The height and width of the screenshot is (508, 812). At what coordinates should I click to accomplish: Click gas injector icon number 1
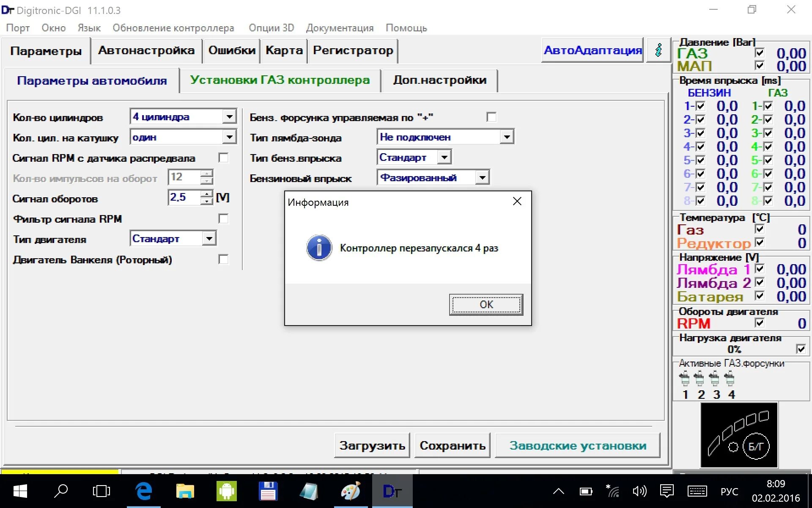684,378
